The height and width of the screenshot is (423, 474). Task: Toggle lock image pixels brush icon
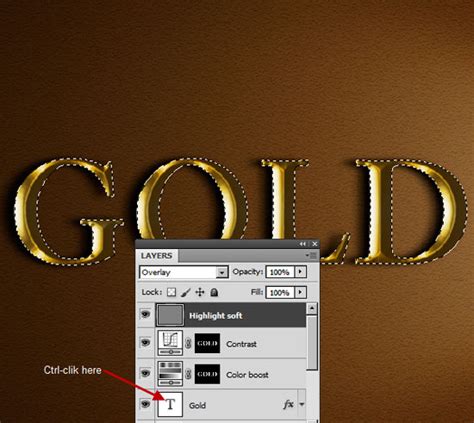pos(186,293)
